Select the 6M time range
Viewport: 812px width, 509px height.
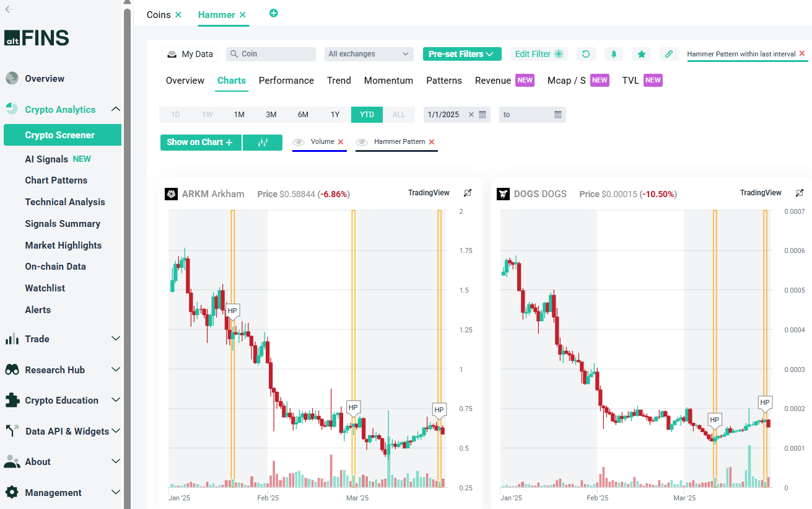pos(303,115)
